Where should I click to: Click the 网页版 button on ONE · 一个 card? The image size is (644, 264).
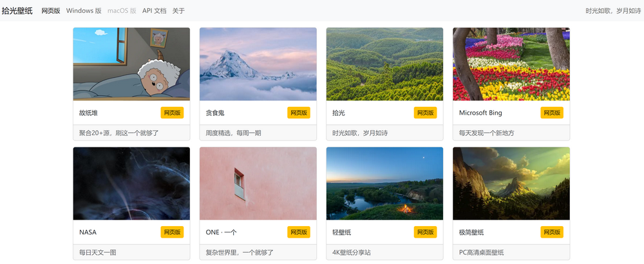coord(299,232)
